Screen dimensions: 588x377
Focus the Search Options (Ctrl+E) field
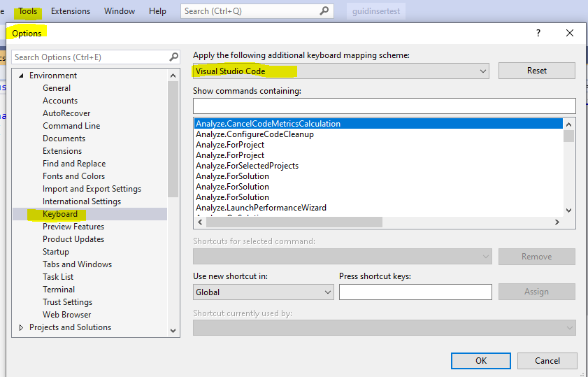96,57
